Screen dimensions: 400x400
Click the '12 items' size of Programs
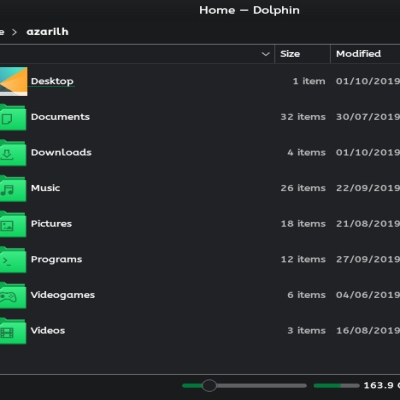[303, 259]
